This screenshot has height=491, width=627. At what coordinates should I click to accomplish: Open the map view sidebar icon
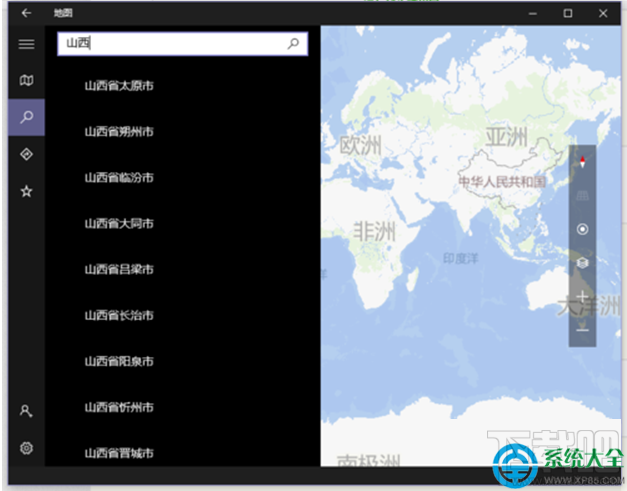(26, 81)
